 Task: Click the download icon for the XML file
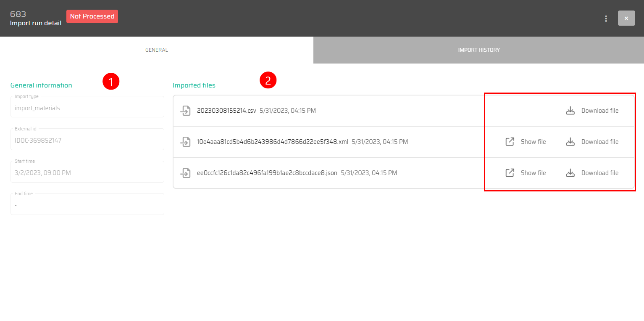click(x=570, y=142)
